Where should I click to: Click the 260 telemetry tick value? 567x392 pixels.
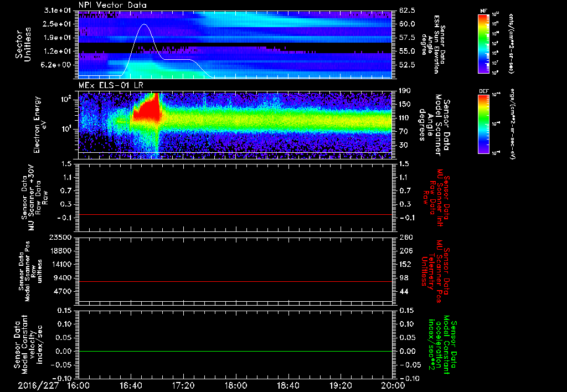(x=405, y=237)
